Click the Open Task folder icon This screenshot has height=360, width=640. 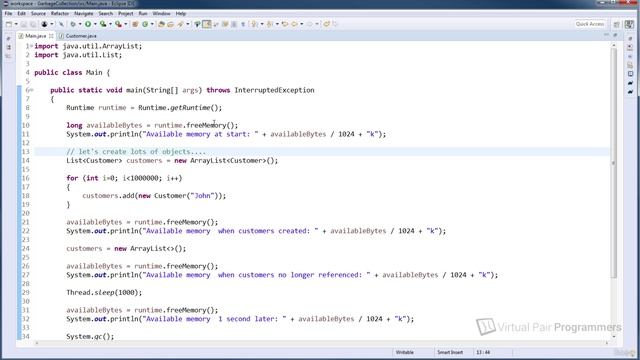coord(171,24)
